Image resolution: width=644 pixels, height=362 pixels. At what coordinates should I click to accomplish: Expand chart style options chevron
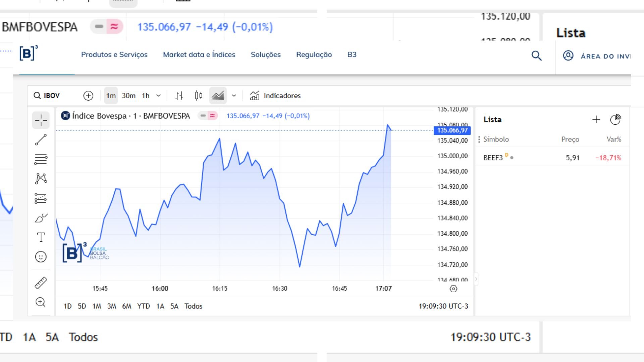234,96
